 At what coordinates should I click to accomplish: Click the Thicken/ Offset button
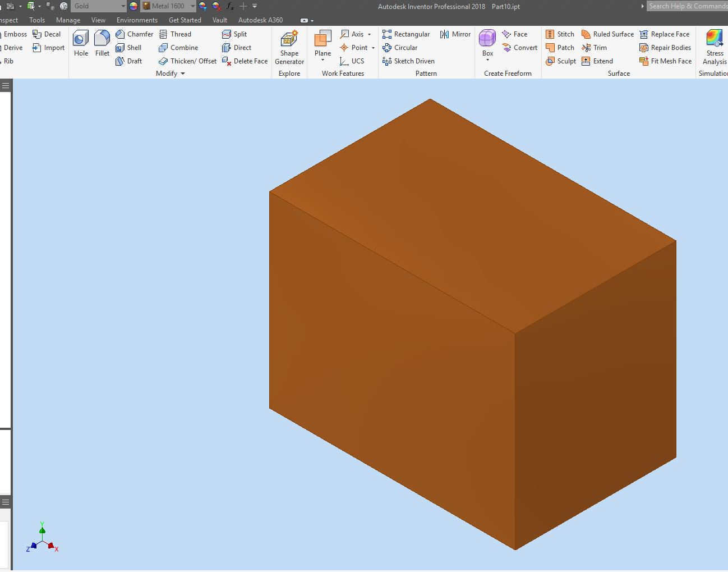[x=187, y=61]
